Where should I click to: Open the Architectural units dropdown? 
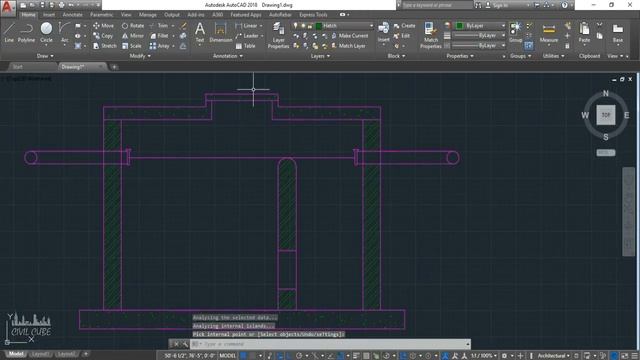pyautogui.click(x=553, y=356)
